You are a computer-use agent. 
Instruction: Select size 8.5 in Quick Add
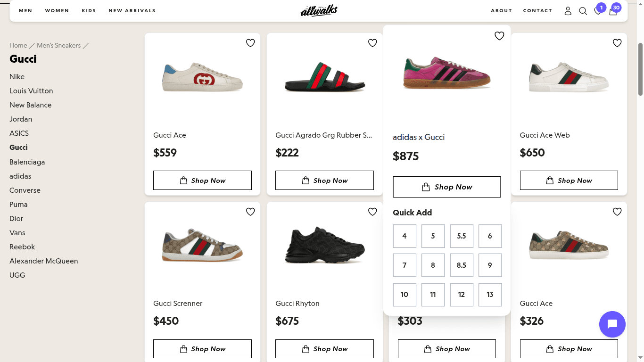click(461, 265)
